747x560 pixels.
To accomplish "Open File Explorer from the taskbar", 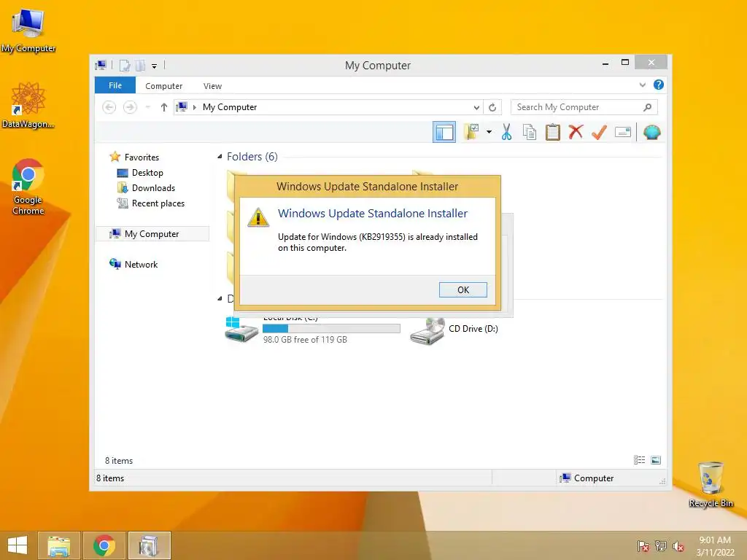I will (x=58, y=545).
